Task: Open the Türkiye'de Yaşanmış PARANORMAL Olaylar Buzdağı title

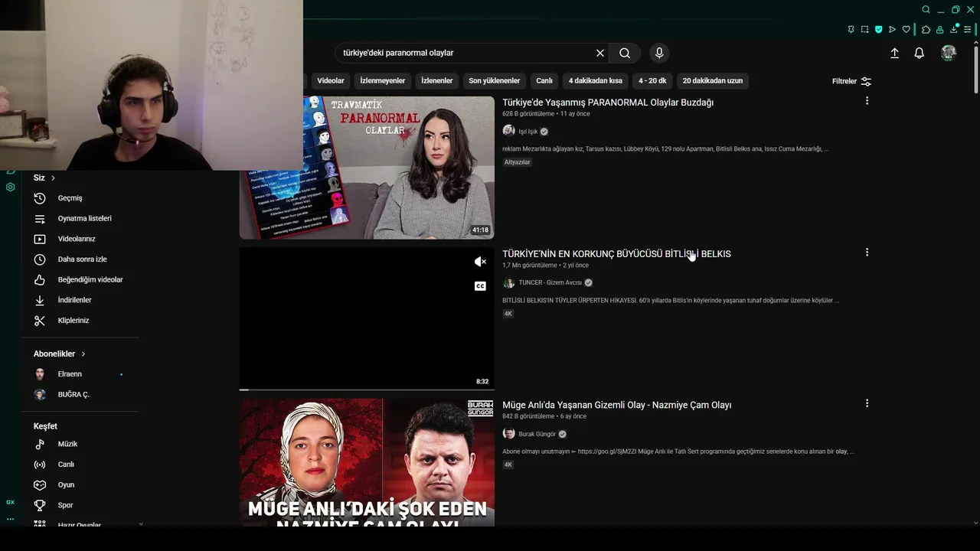Action: click(608, 103)
